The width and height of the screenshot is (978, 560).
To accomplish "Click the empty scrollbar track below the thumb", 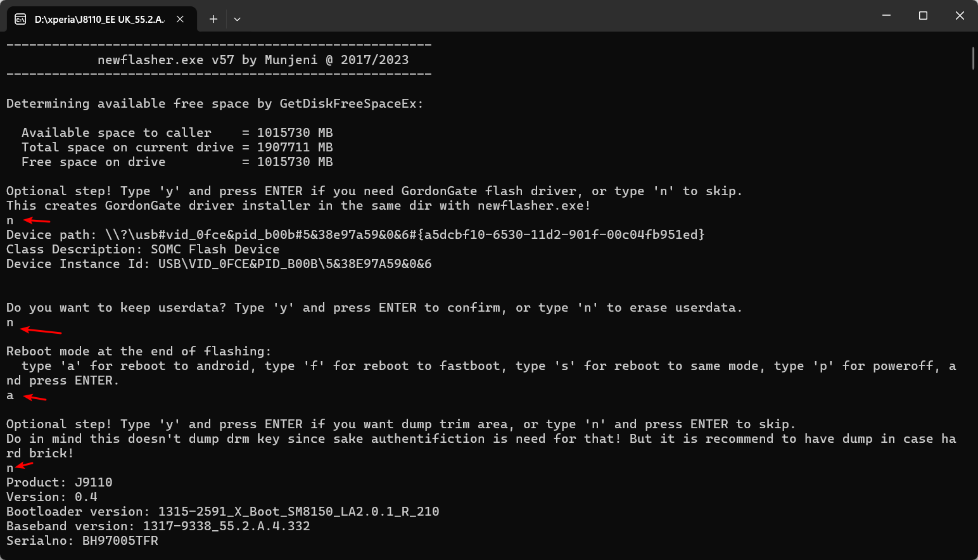I will point(973,317).
